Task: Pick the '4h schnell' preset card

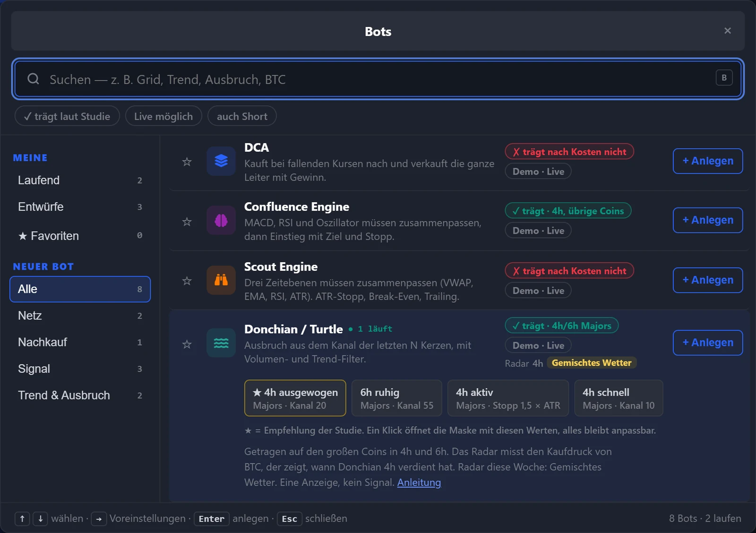Action: point(619,398)
